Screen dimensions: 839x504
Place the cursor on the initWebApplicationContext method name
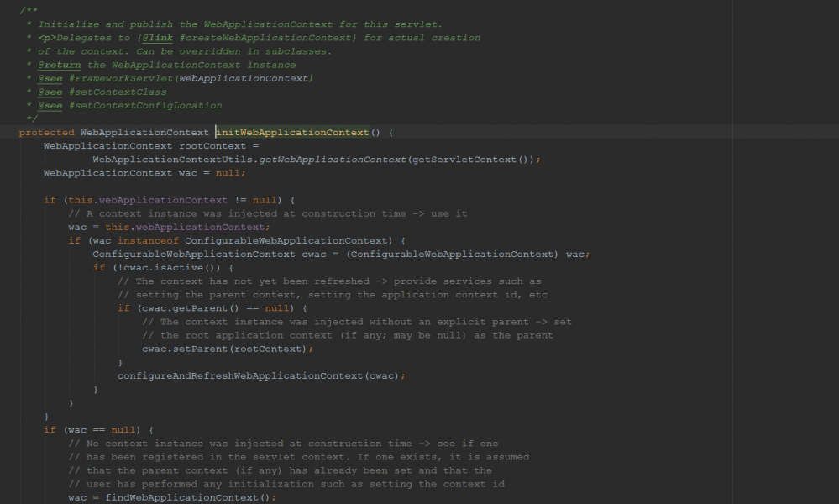tap(293, 133)
